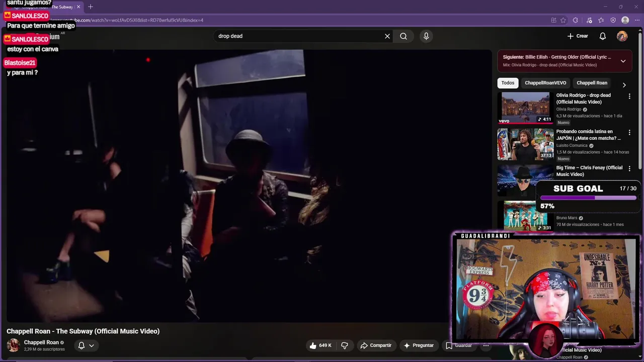The width and height of the screenshot is (644, 362).
Task: Open 'Big Time – Chris Fenay' video title
Action: point(589,171)
